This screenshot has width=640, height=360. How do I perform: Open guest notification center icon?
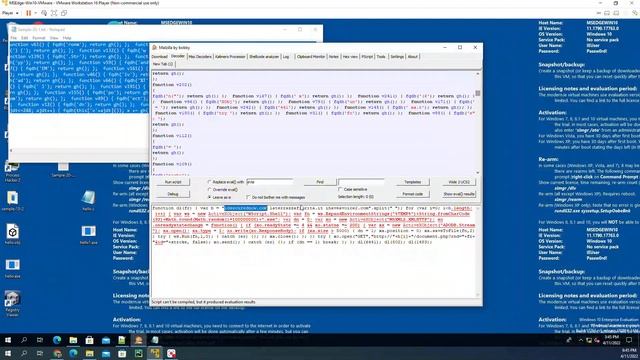[x=629, y=340]
